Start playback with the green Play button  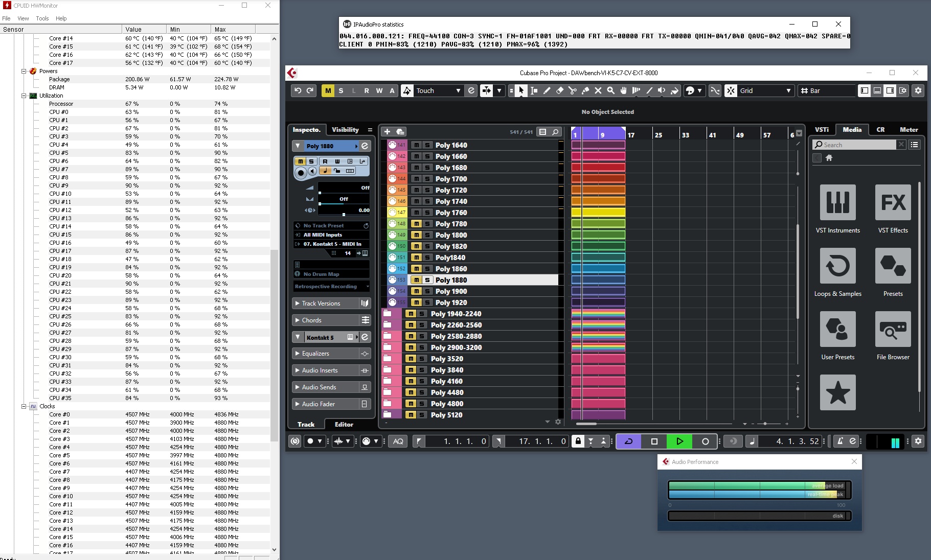[x=679, y=441]
